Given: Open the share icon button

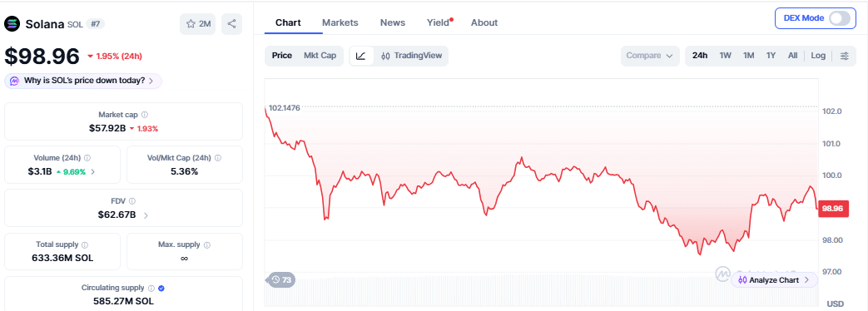Looking at the screenshot, I should coord(232,24).
